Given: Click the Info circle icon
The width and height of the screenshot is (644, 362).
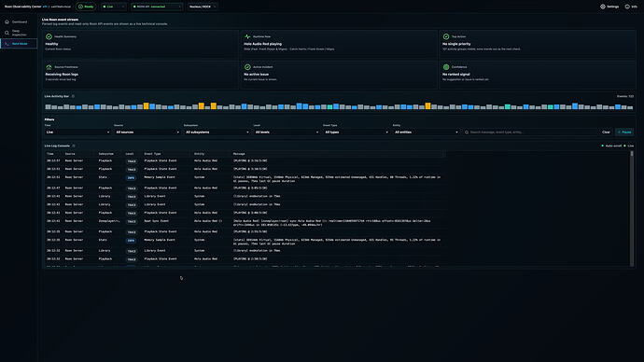Looking at the screenshot, I should 627,7.
